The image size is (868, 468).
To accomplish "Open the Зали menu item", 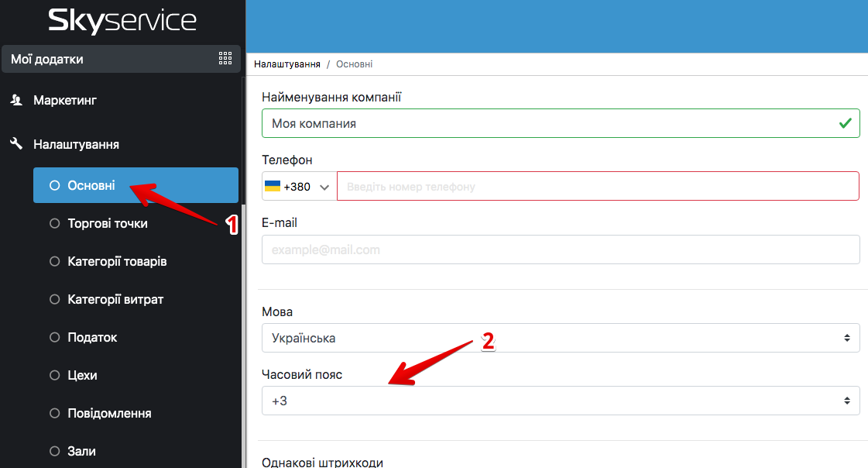I will pyautogui.click(x=81, y=451).
